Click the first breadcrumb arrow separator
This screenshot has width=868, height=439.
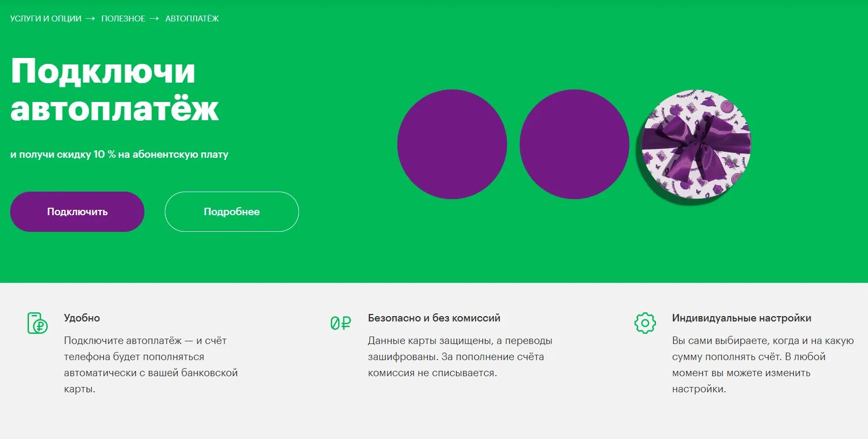pyautogui.click(x=90, y=18)
